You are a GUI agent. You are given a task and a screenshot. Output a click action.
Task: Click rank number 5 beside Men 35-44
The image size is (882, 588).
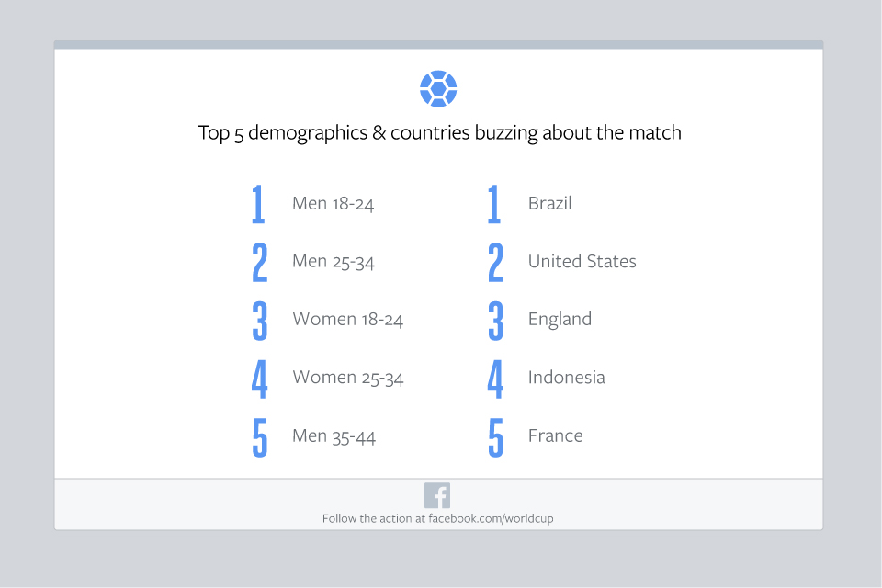(x=260, y=437)
